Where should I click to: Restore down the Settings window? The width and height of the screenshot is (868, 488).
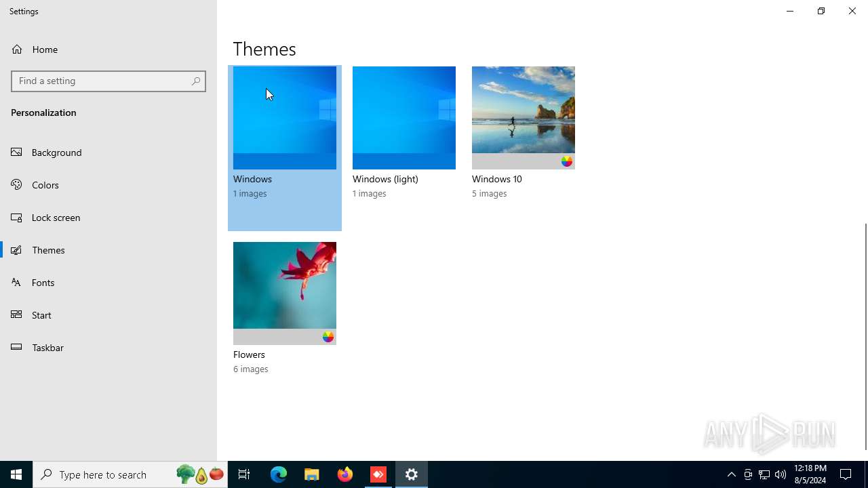coord(821,11)
